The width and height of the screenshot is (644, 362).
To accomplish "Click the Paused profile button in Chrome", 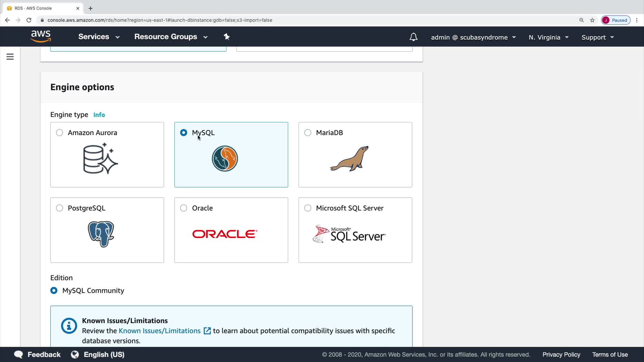I will (616, 20).
